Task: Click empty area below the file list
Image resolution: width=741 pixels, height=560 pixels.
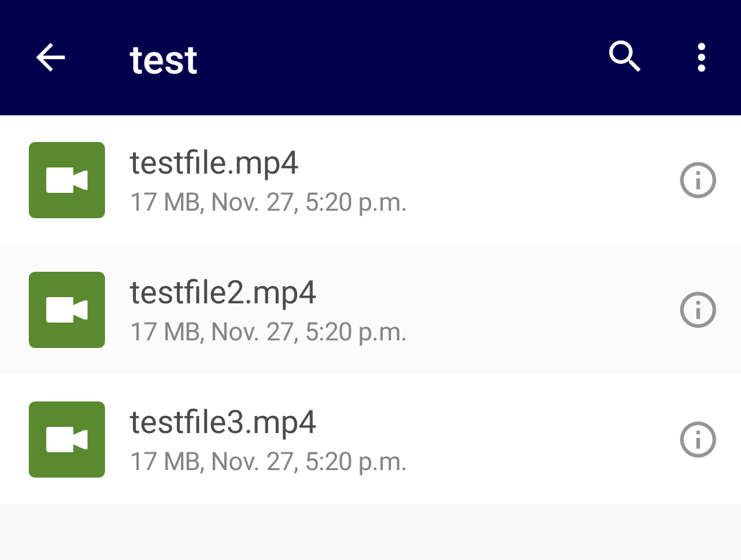Action: click(x=370, y=532)
